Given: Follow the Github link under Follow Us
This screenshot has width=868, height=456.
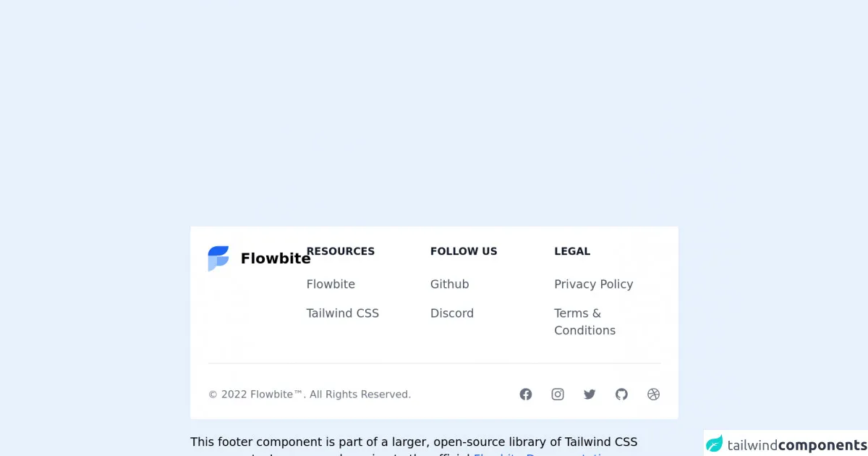Looking at the screenshot, I should click(x=450, y=284).
